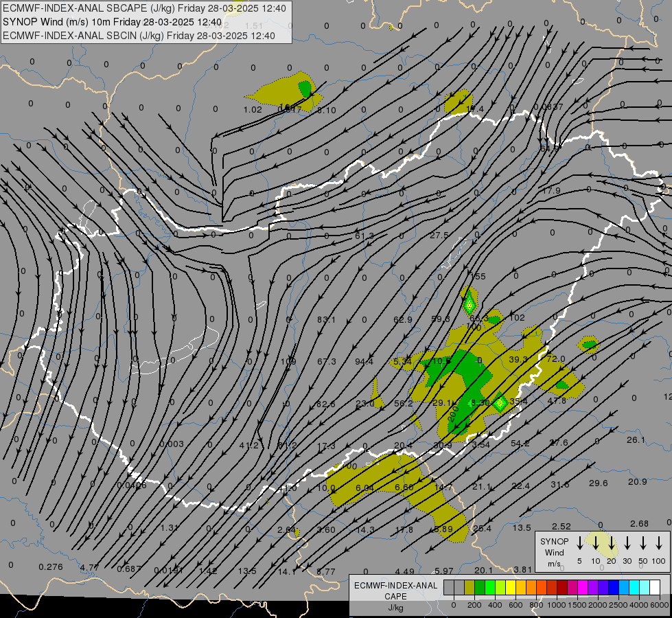672x618 pixels.
Task: Click the map value 17.9
Action: click(x=551, y=190)
